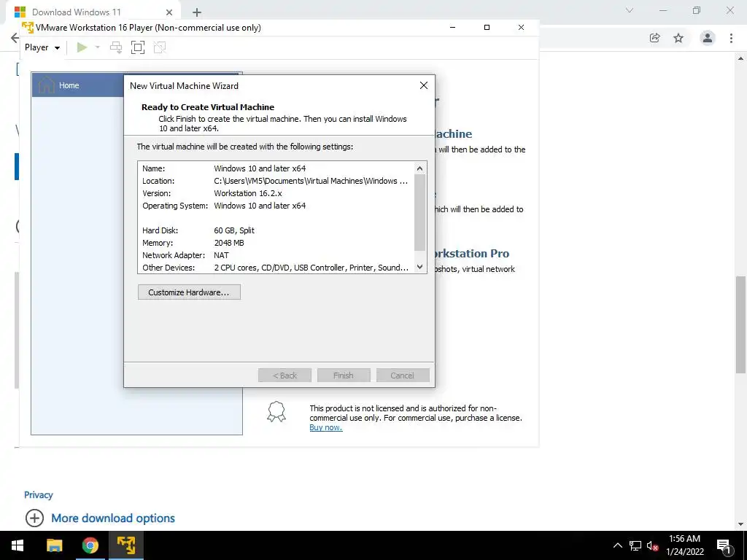Click the NAT network adapter value
Viewport: 747px width, 560px height.
[x=221, y=255]
